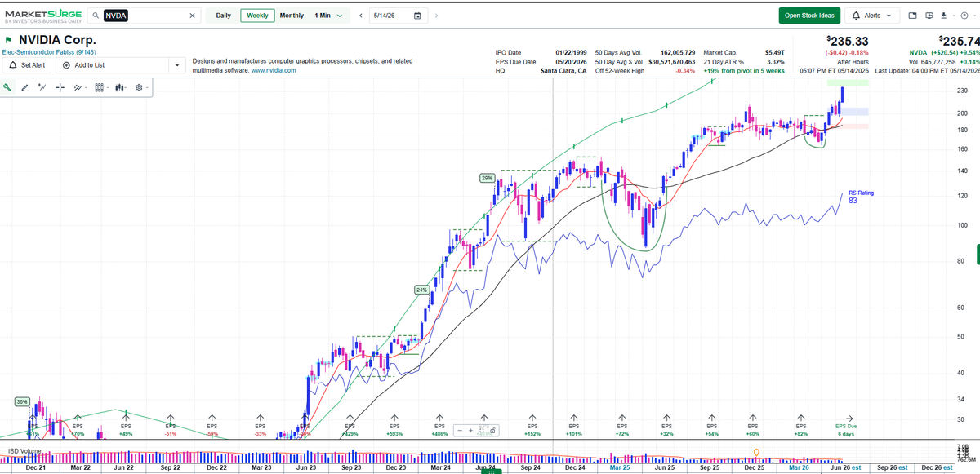Select the pencil drawing tool
Viewport: 980px width, 474px height.
point(24,86)
